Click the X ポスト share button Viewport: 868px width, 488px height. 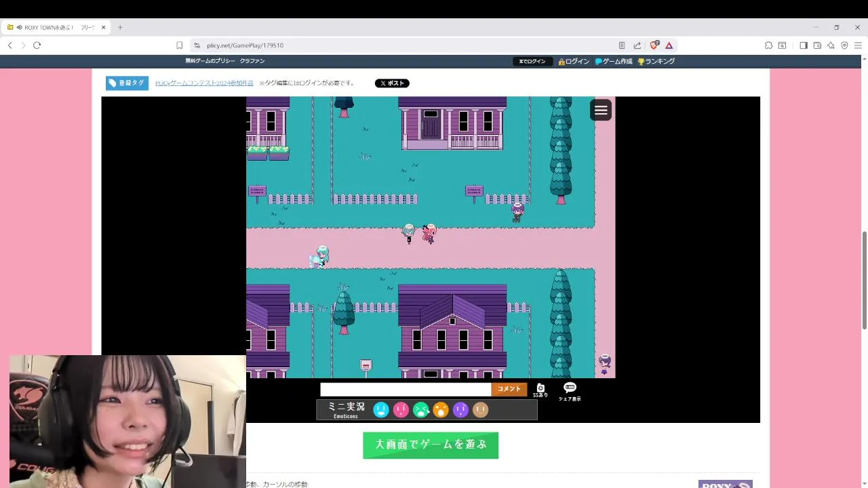[x=392, y=83]
